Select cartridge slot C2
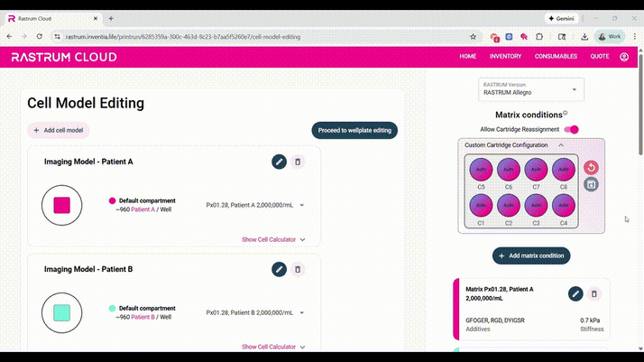This screenshot has width=644, height=362. pos(509,205)
